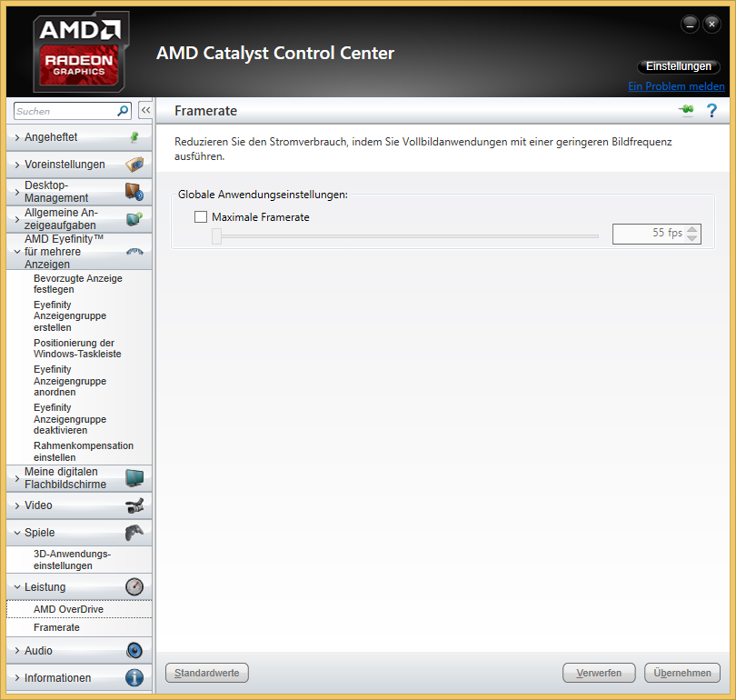
Task: Open Eyefinity Anzeigengruppe deaktivieren
Action: coord(70,419)
